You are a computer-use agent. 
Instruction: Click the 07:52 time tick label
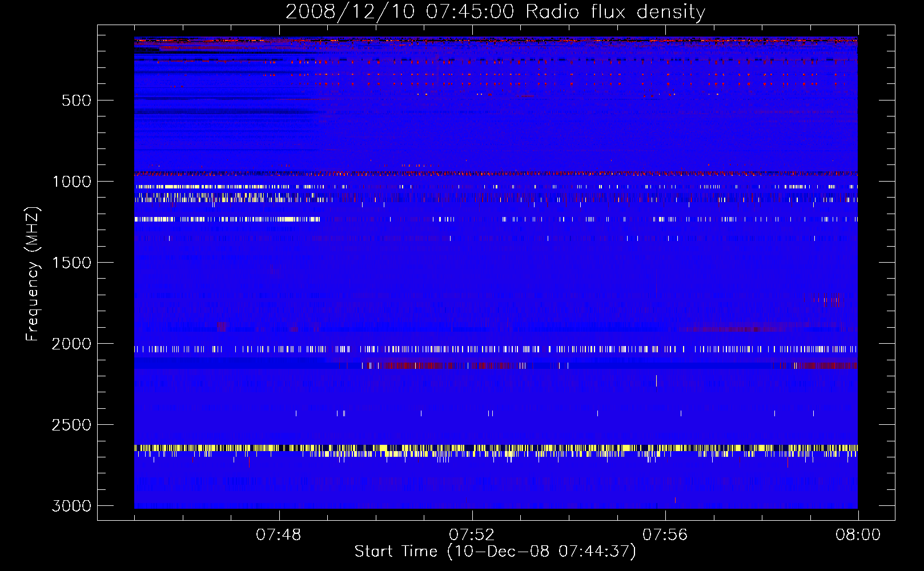click(472, 535)
